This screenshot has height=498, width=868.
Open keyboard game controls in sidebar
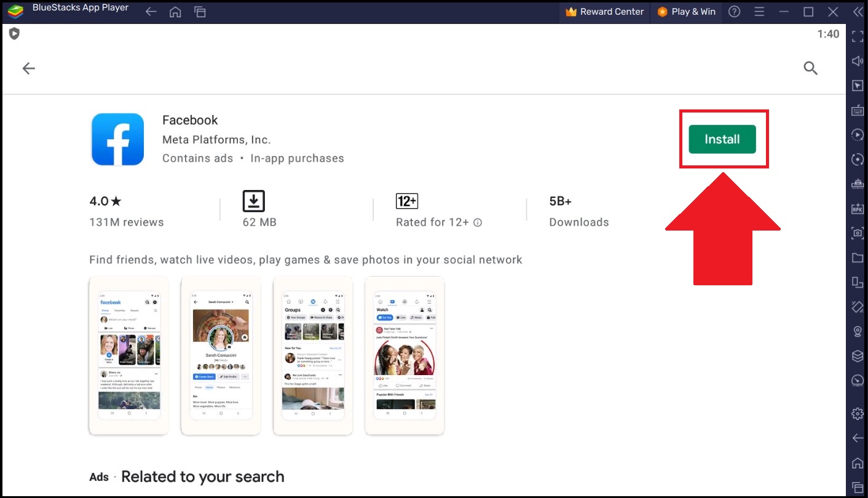point(858,110)
